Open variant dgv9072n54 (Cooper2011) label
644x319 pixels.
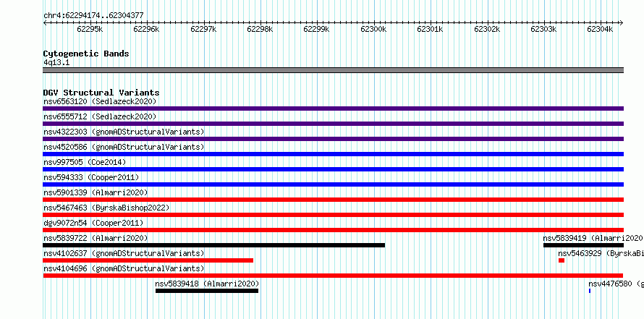pos(93,223)
